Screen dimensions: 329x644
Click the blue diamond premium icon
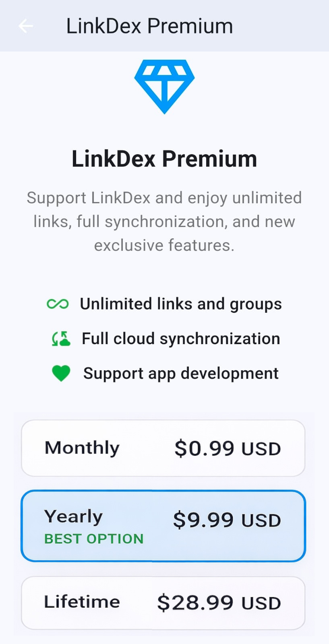(x=164, y=86)
